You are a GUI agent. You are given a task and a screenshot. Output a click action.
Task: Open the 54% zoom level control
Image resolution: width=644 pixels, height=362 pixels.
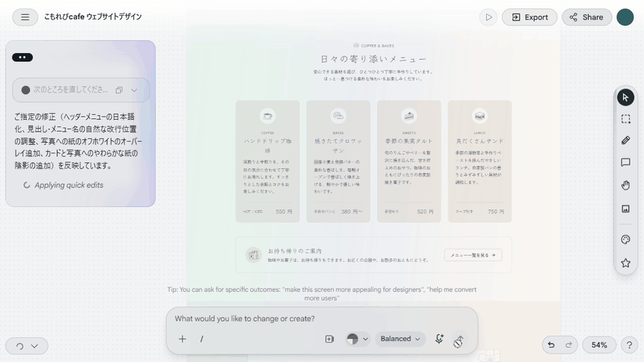click(x=599, y=346)
